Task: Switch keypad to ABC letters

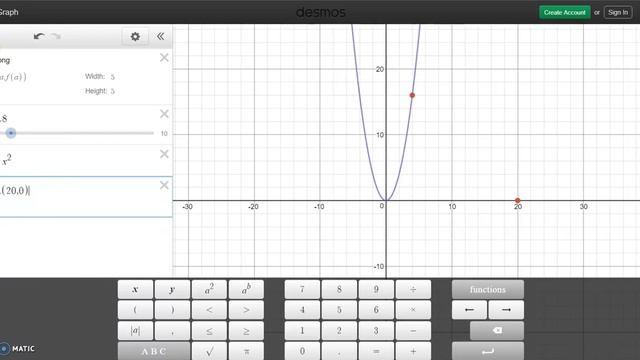Action: tap(154, 351)
